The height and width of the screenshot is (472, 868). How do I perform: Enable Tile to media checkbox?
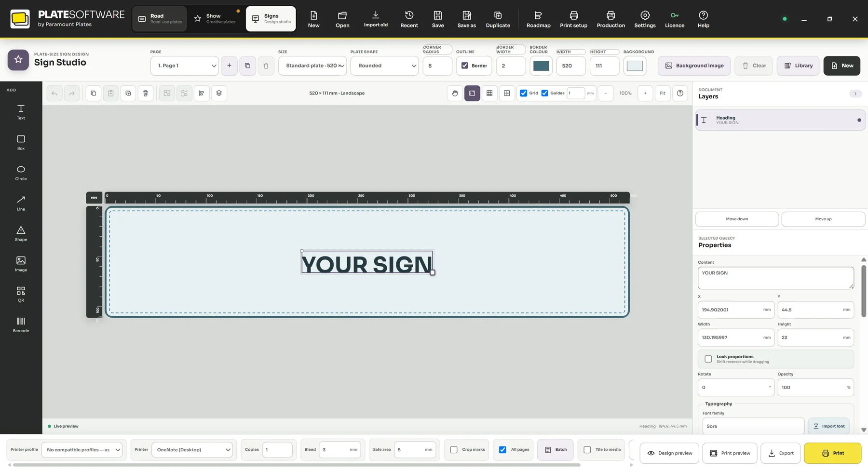[x=587, y=450]
